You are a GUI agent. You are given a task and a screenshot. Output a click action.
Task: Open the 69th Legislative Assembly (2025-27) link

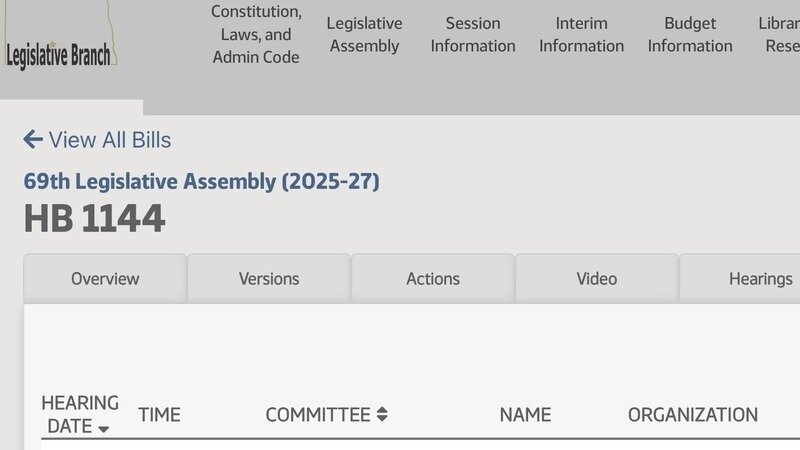[202, 182]
